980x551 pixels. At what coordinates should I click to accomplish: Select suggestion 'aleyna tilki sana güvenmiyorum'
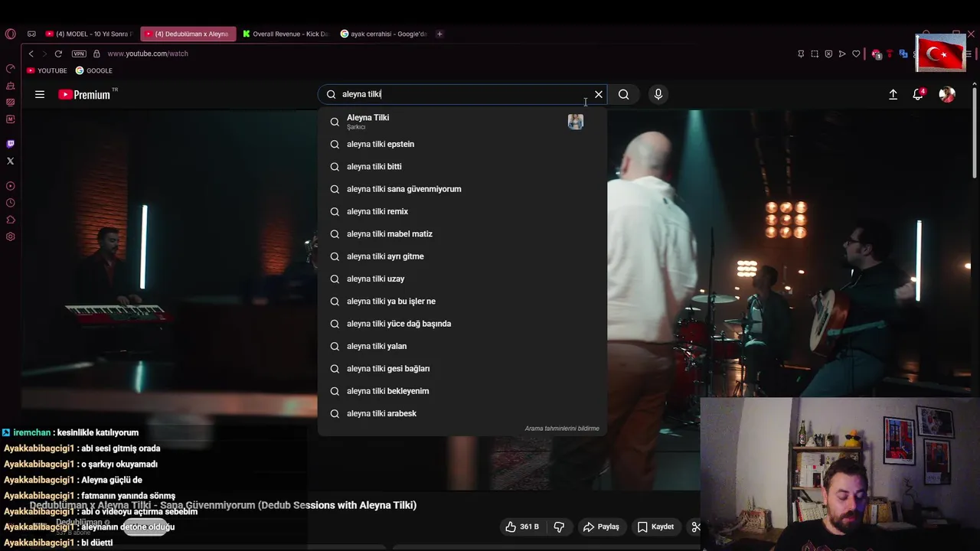pyautogui.click(x=462, y=189)
